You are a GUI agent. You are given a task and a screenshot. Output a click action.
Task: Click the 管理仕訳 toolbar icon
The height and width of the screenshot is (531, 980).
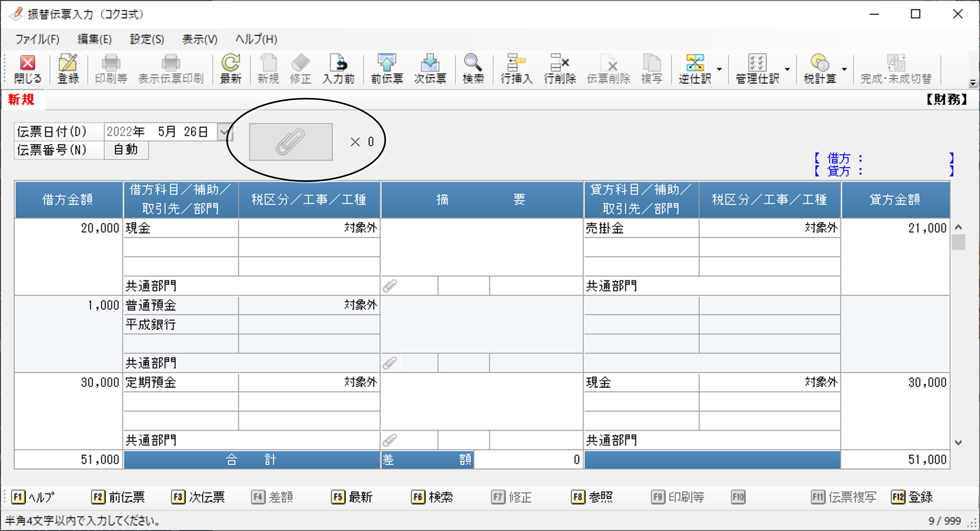click(757, 69)
